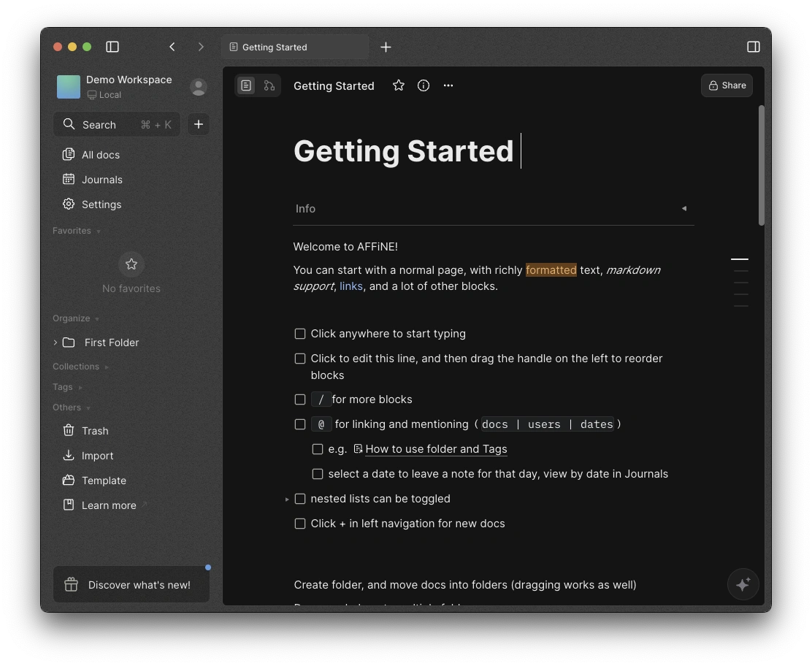The height and width of the screenshot is (666, 812).
Task: Open the user avatar account icon
Action: (x=199, y=87)
